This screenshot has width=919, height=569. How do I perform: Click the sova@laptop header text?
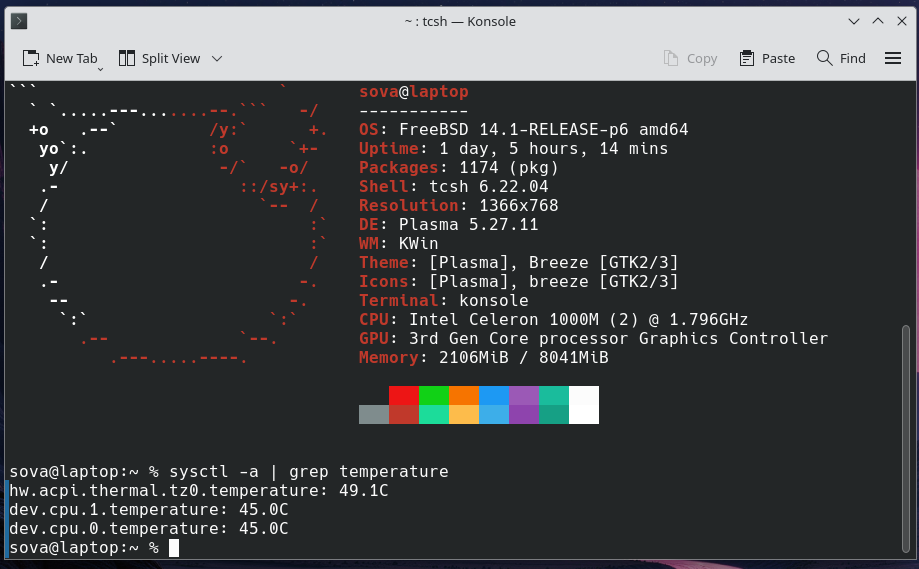[x=414, y=92]
